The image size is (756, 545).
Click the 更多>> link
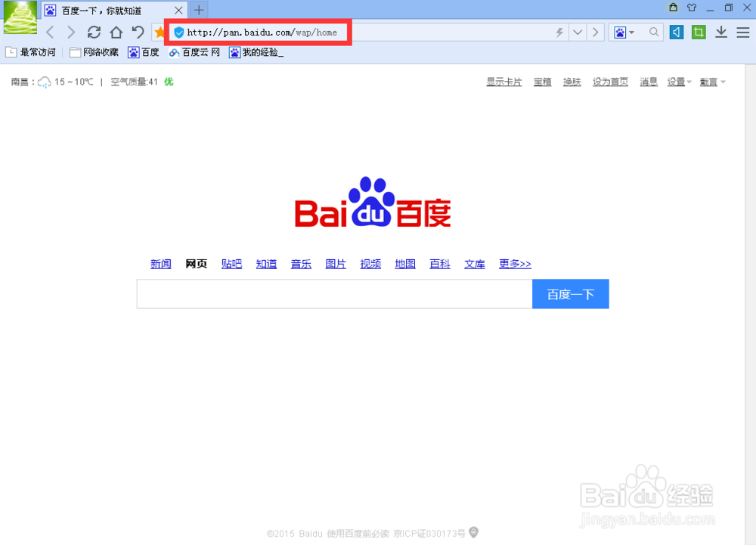point(515,264)
